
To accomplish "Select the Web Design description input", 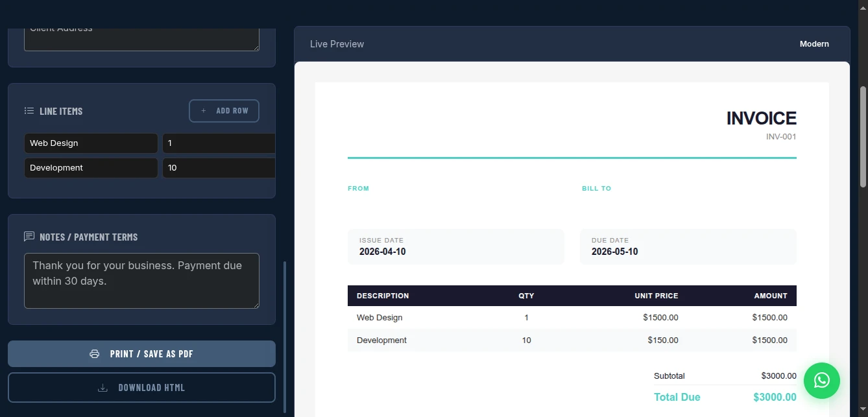I will pyautogui.click(x=91, y=143).
